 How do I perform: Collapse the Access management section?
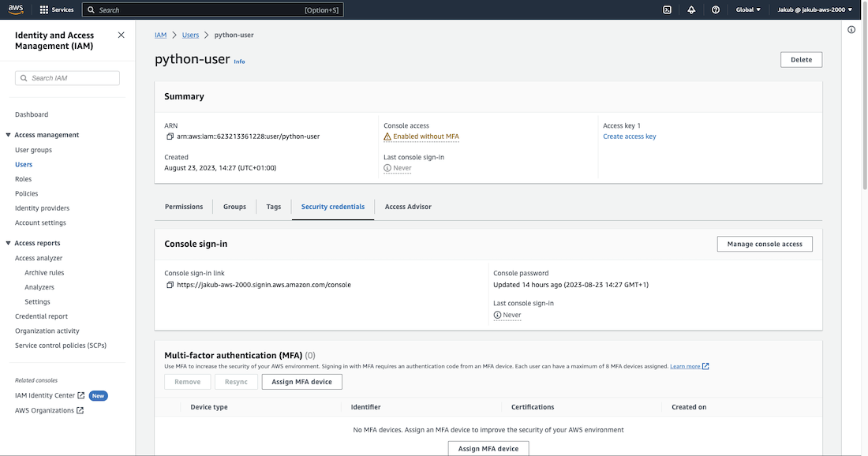(8, 135)
